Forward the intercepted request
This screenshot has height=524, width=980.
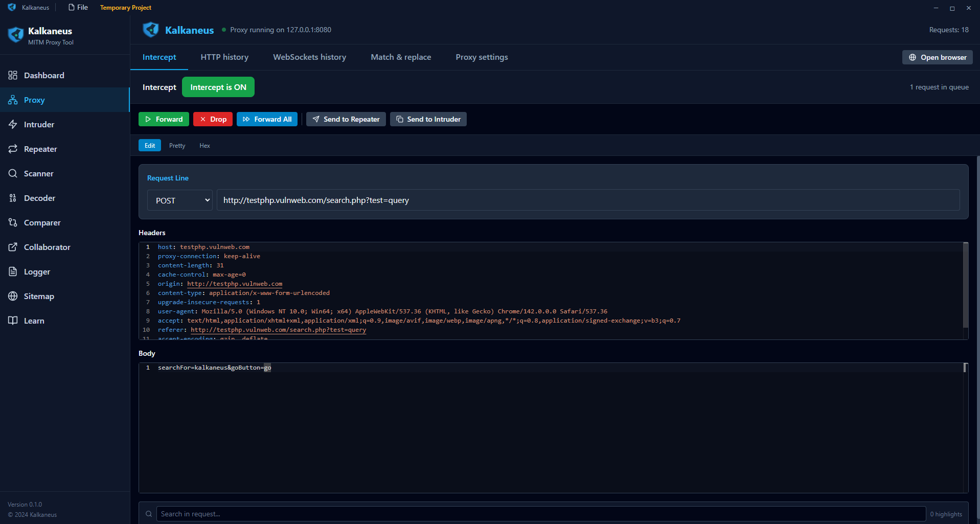point(164,119)
